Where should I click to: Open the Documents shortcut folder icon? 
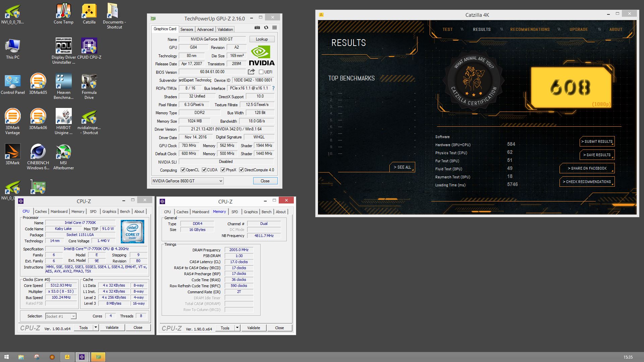coord(114,16)
